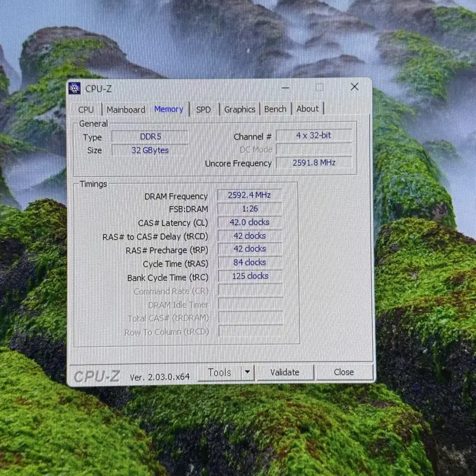Open the Mainboard tab
Viewport: 476px width, 476px height.
click(x=126, y=109)
